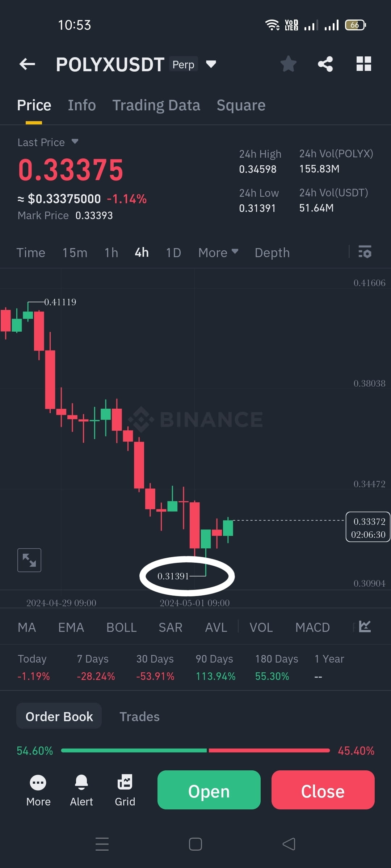Open chart settings icon beside Depth
The height and width of the screenshot is (868, 391).
pos(365,252)
